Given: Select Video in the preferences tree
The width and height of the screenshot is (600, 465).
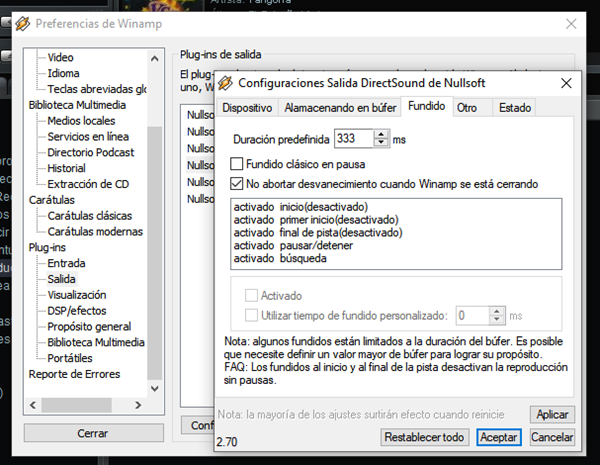Looking at the screenshot, I should pyautogui.click(x=60, y=57).
